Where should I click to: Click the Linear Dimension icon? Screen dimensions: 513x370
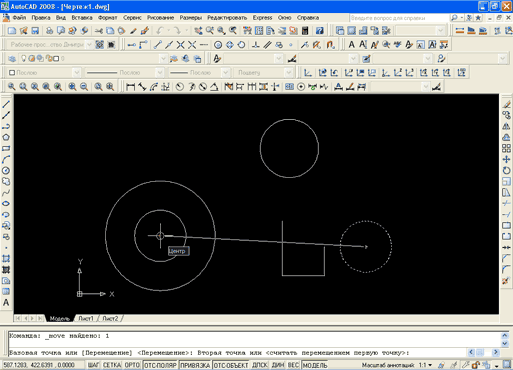(131, 87)
